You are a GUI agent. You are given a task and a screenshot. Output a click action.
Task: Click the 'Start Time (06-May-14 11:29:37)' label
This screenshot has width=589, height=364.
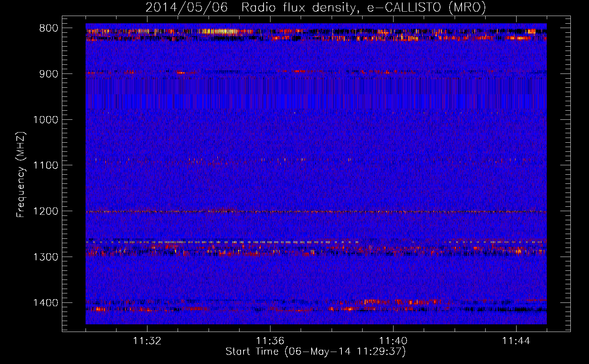316,352
